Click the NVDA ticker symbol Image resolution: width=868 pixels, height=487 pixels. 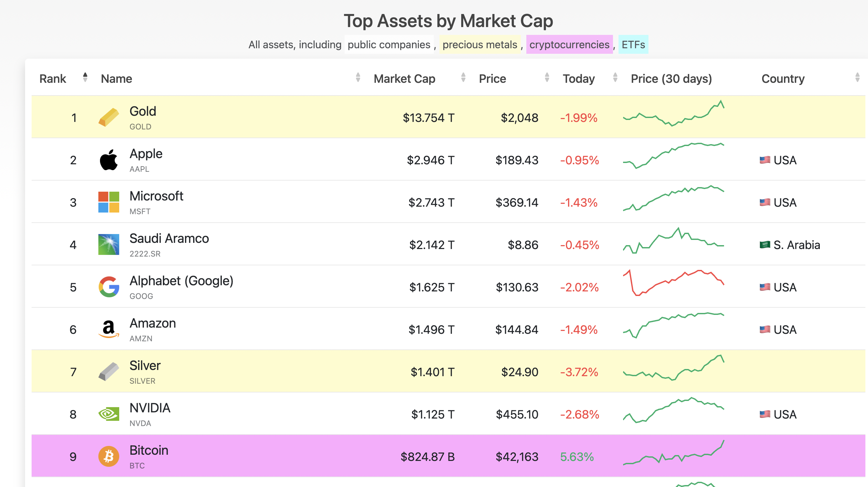[140, 423]
